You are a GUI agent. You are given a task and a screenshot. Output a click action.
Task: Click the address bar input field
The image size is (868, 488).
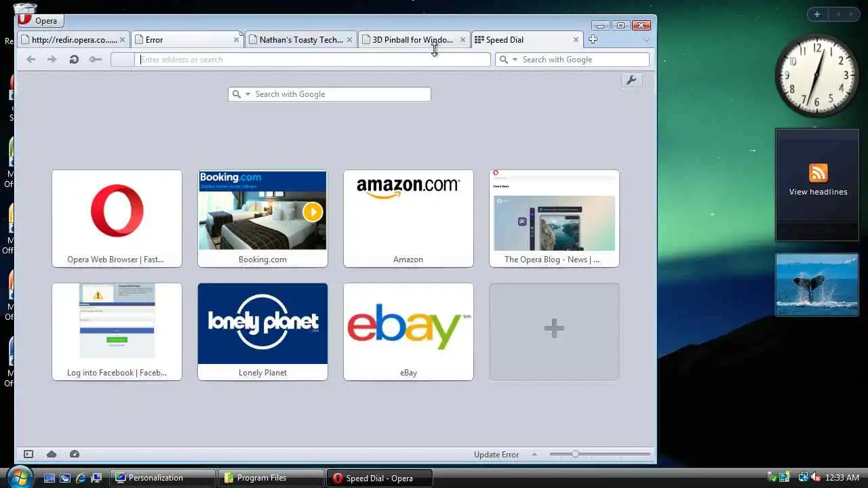pyautogui.click(x=313, y=60)
